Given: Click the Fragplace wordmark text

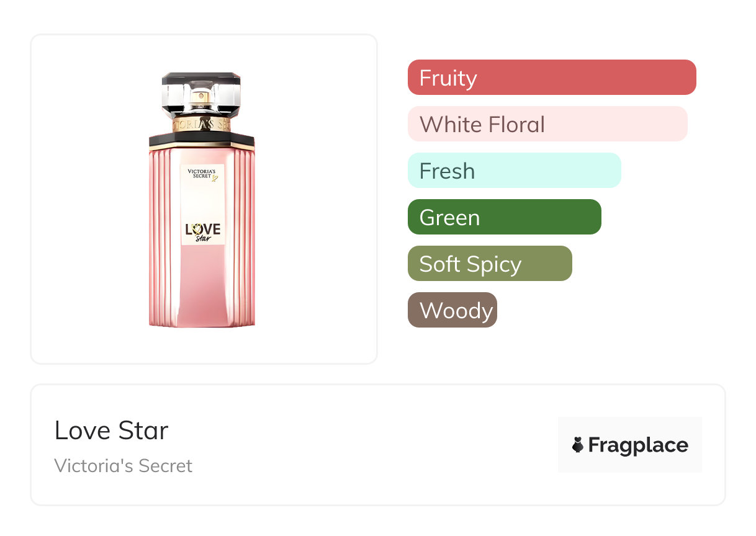Looking at the screenshot, I should click(x=638, y=445).
